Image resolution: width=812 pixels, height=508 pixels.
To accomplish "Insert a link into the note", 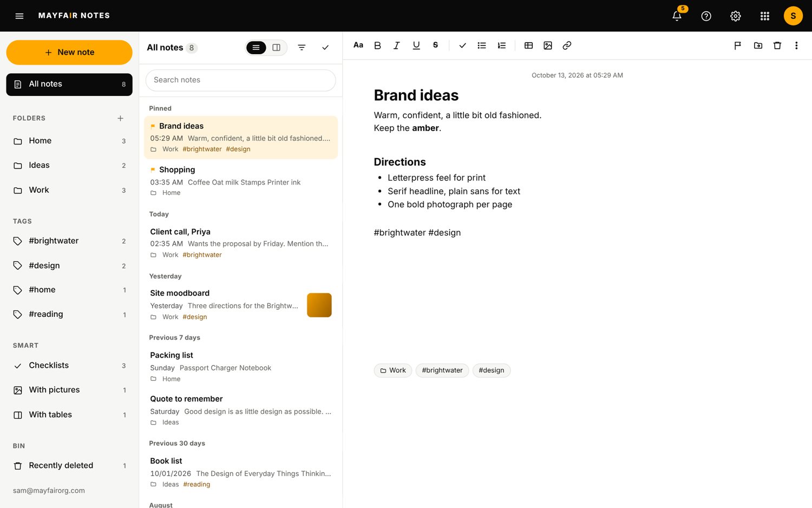I will tap(567, 45).
